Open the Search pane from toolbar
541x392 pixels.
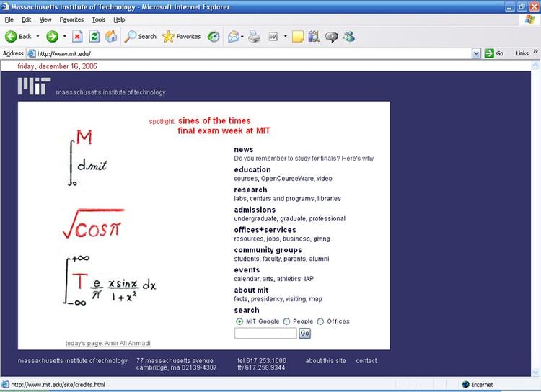[x=141, y=37]
